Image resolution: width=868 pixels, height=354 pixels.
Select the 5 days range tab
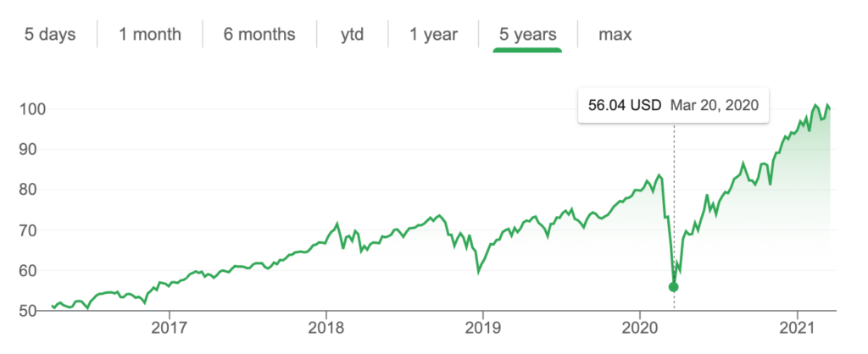(50, 34)
